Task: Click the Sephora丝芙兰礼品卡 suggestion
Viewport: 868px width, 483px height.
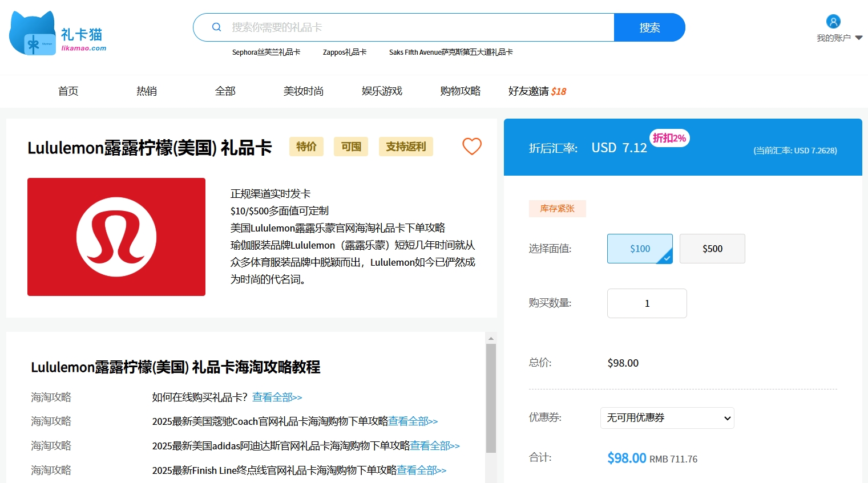Action: pyautogui.click(x=266, y=52)
